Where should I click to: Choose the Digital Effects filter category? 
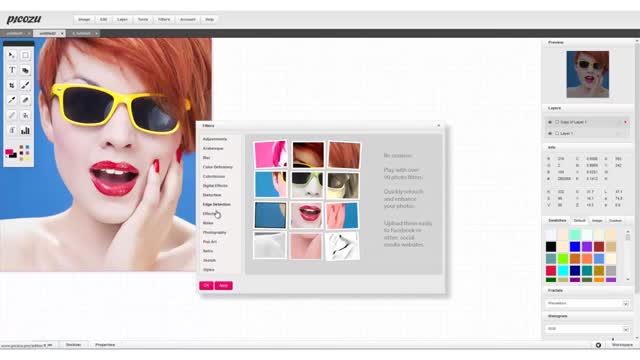[x=215, y=186]
